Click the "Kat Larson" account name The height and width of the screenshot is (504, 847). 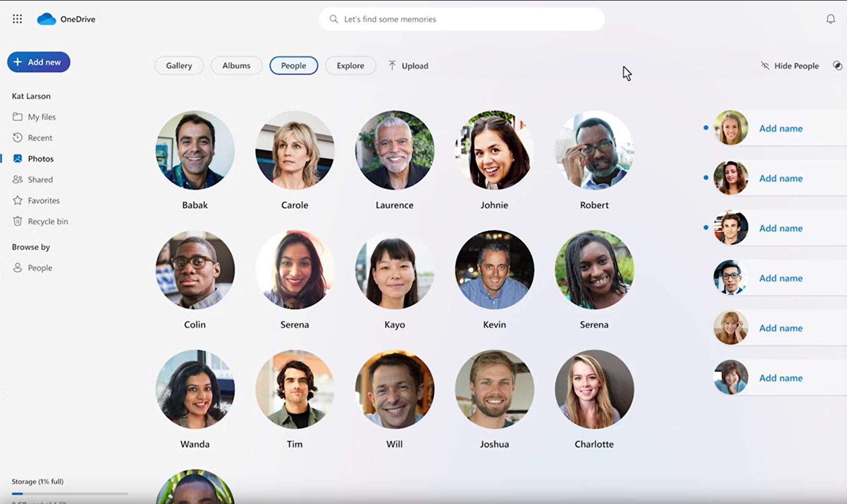[x=31, y=96]
